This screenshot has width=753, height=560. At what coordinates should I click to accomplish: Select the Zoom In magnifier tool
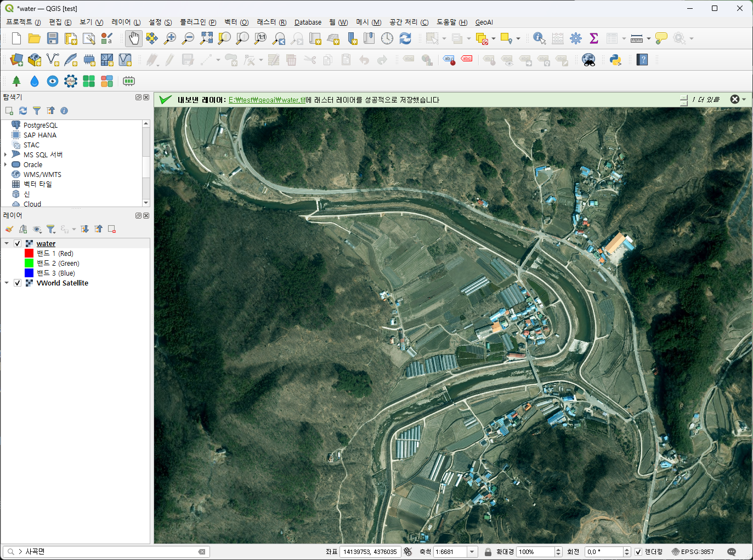click(x=170, y=38)
